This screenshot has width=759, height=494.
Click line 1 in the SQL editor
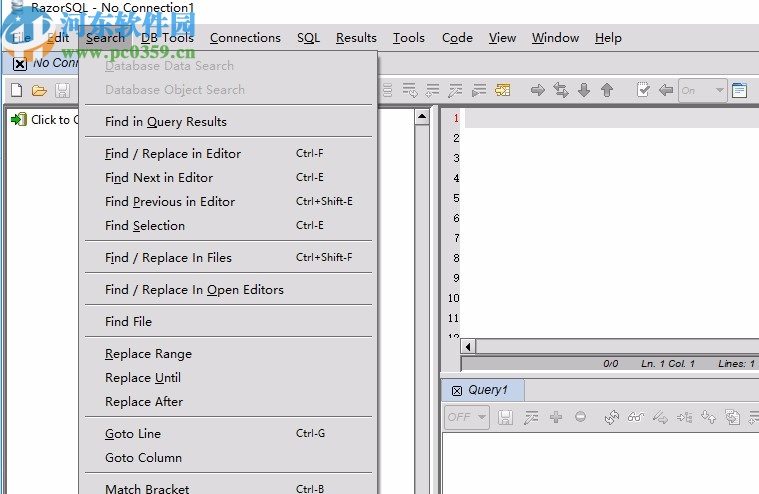[612, 119]
